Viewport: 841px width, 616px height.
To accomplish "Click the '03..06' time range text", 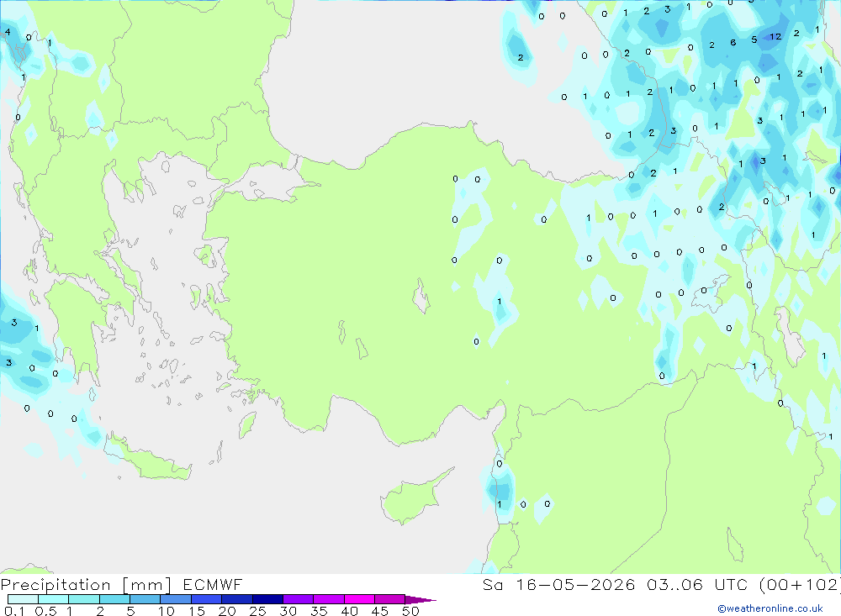I will (x=674, y=584).
